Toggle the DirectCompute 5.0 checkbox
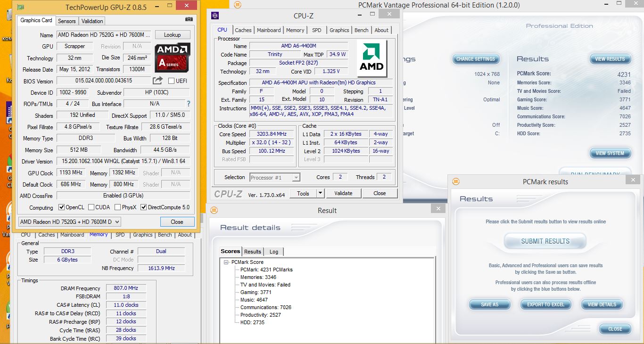The height and width of the screenshot is (344, 644). [144, 207]
